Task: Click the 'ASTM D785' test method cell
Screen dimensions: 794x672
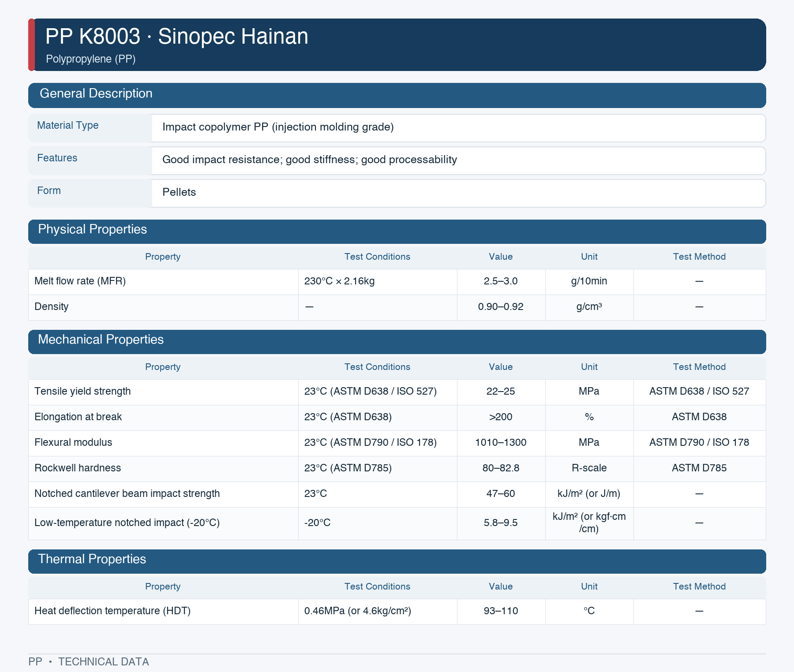Action: (699, 468)
